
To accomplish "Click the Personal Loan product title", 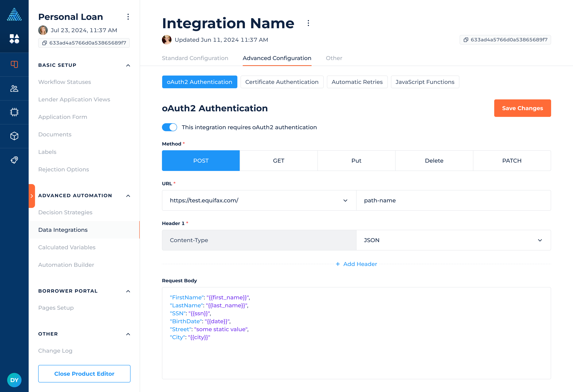I will pos(70,17).
